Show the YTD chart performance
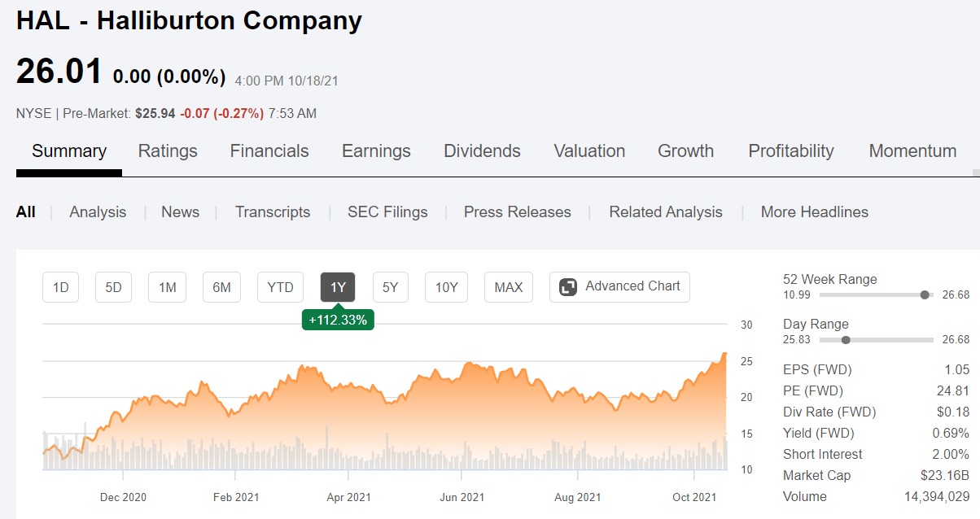980x519 pixels. point(280,286)
